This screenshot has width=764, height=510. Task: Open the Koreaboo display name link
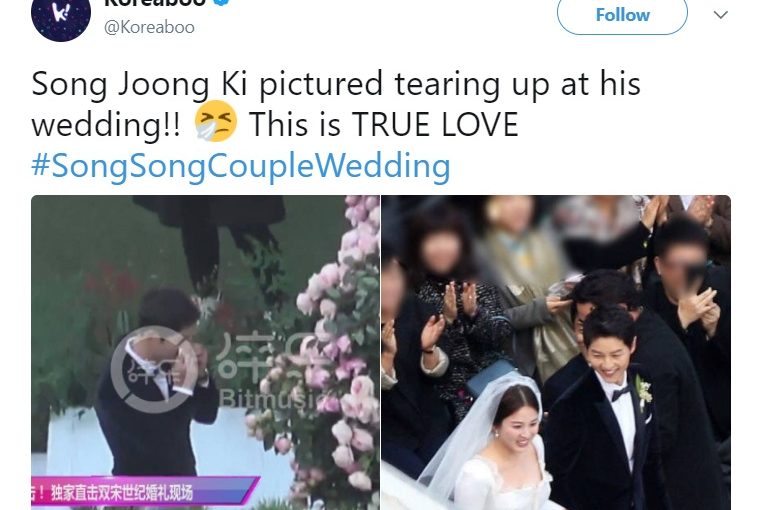[154, 2]
